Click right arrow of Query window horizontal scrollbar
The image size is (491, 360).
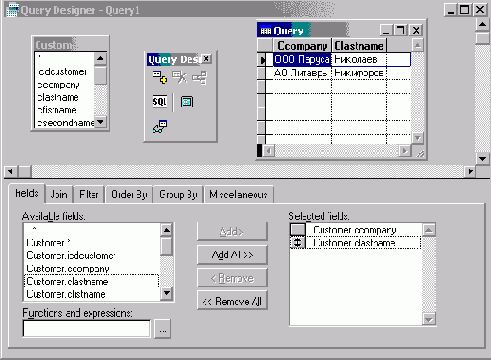405,151
